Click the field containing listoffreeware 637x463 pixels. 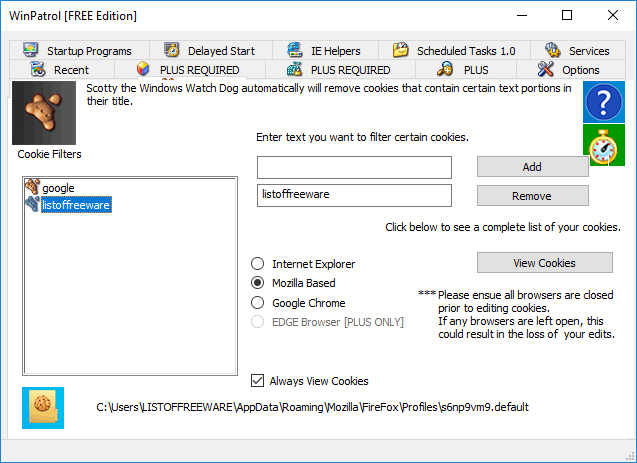(354, 195)
